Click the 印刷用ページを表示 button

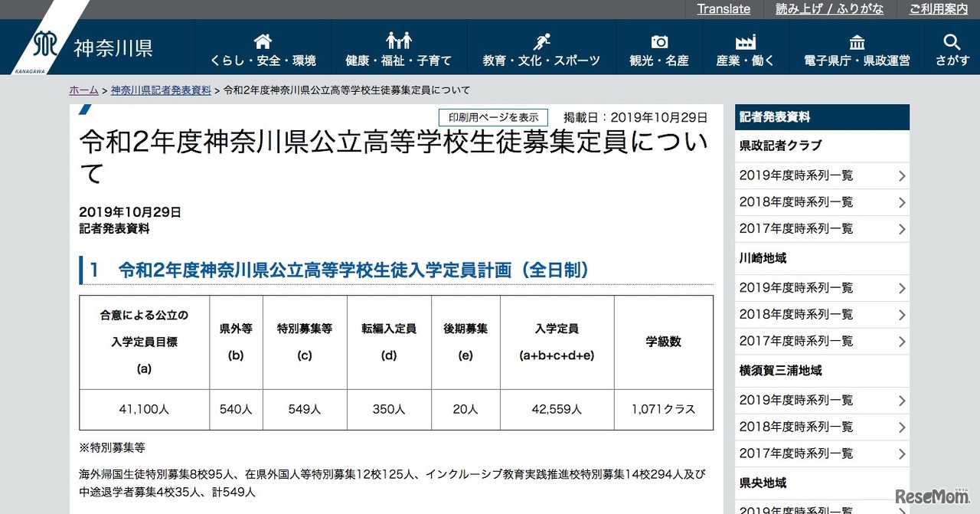[493, 117]
